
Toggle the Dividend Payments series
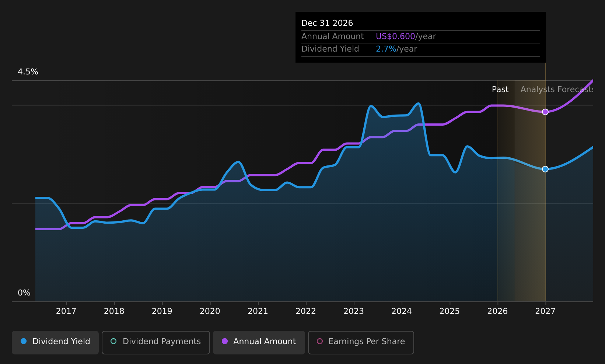tap(156, 342)
